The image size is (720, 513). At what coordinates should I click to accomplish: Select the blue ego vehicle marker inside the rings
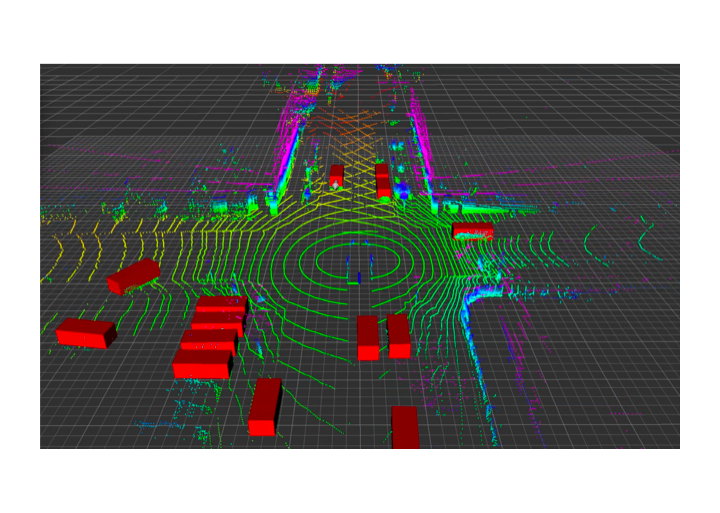359,277
